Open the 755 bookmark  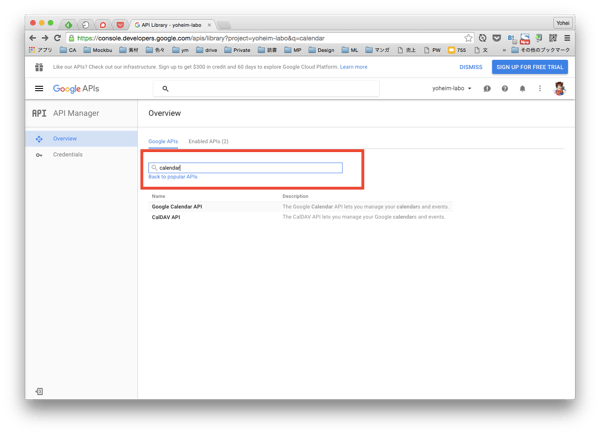tap(457, 50)
